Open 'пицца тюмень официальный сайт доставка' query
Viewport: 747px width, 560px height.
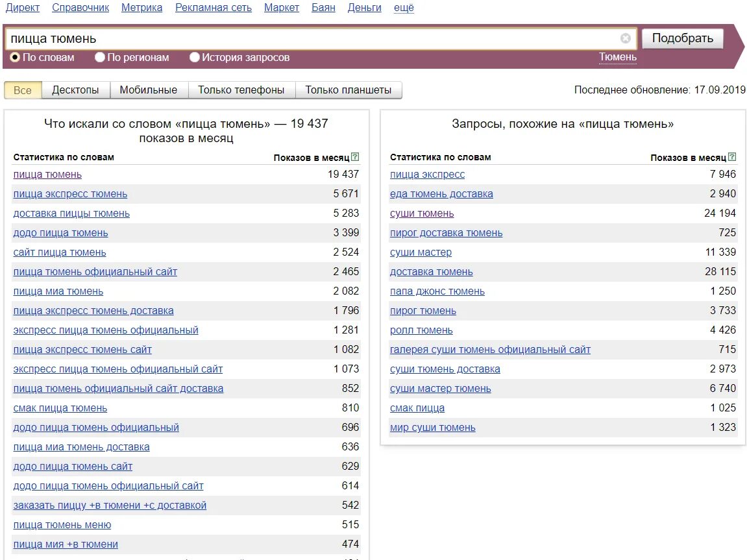118,389
